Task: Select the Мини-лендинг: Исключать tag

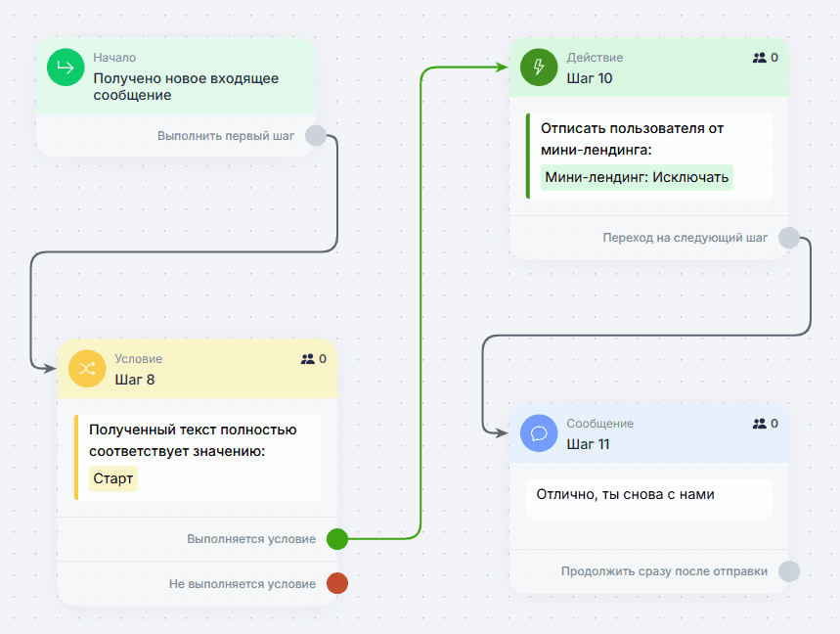Action: (x=637, y=177)
